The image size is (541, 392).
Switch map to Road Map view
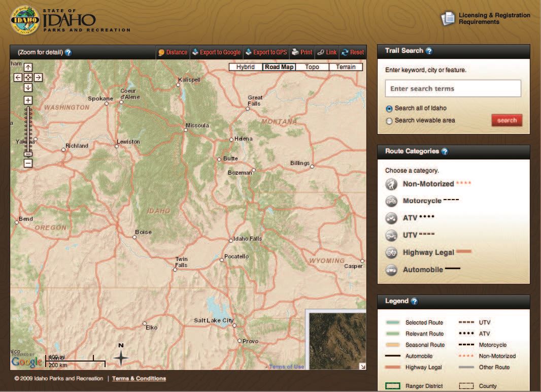[x=279, y=67]
